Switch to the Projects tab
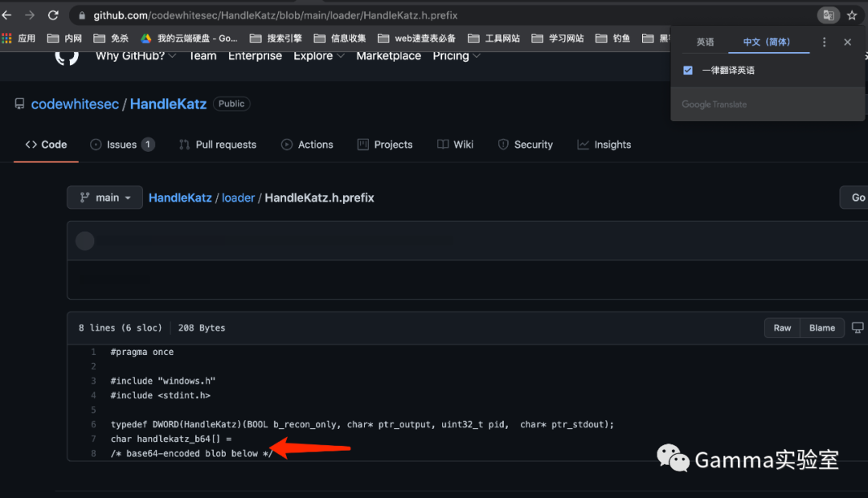Image resolution: width=868 pixels, height=498 pixels. (x=385, y=145)
